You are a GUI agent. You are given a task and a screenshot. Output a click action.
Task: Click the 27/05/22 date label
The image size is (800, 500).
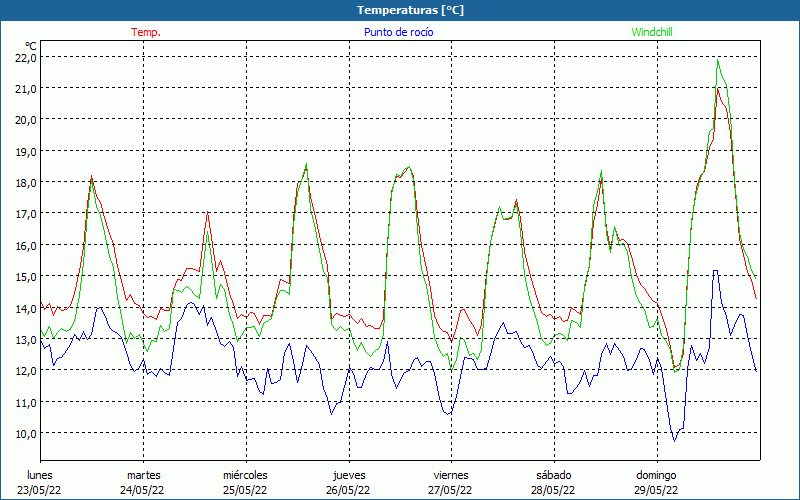click(451, 490)
